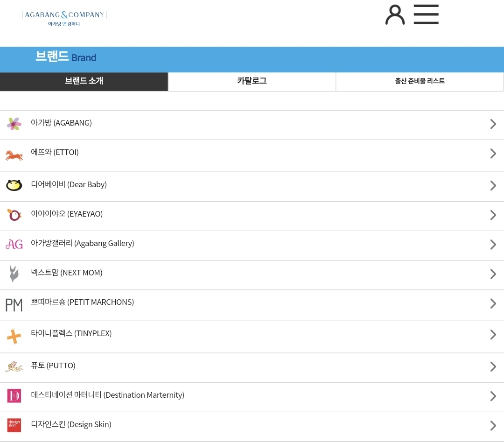Expand the PETIT MARCHONS row chevron
The width and height of the screenshot is (504, 443).
493,303
